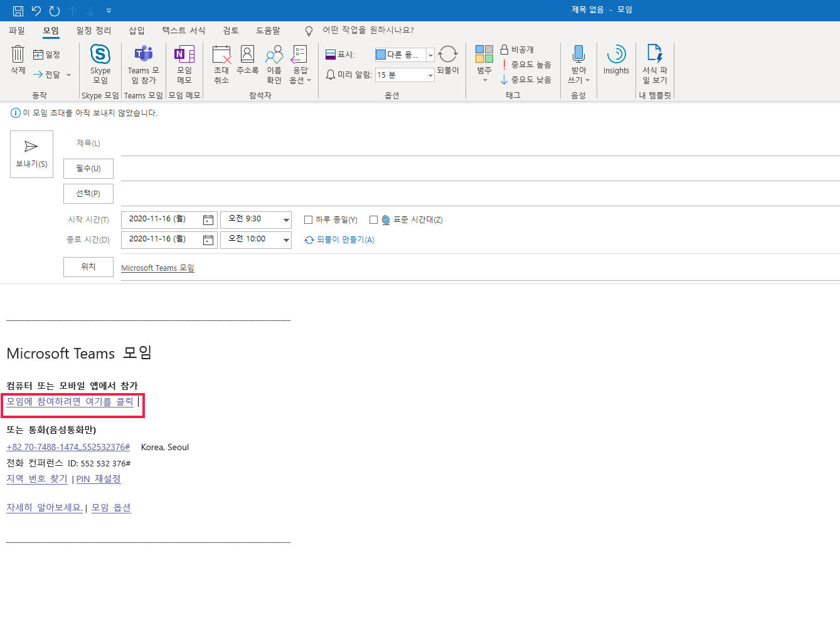This screenshot has height=620, width=840.
Task: Switch to 검토 tab
Action: coord(231,30)
